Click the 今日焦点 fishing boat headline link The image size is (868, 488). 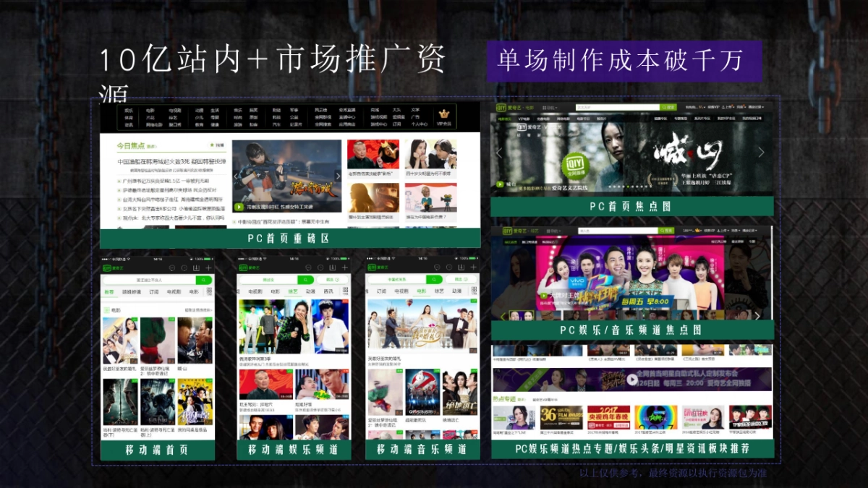tap(172, 160)
